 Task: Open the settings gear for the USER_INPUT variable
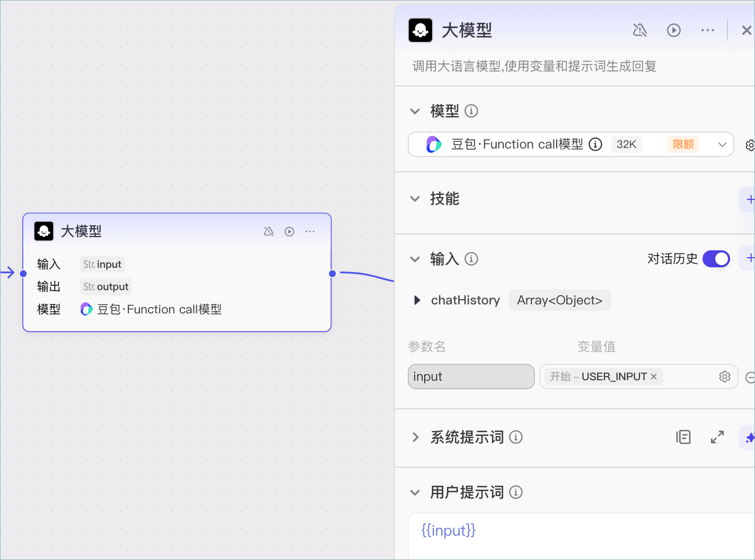pos(725,377)
